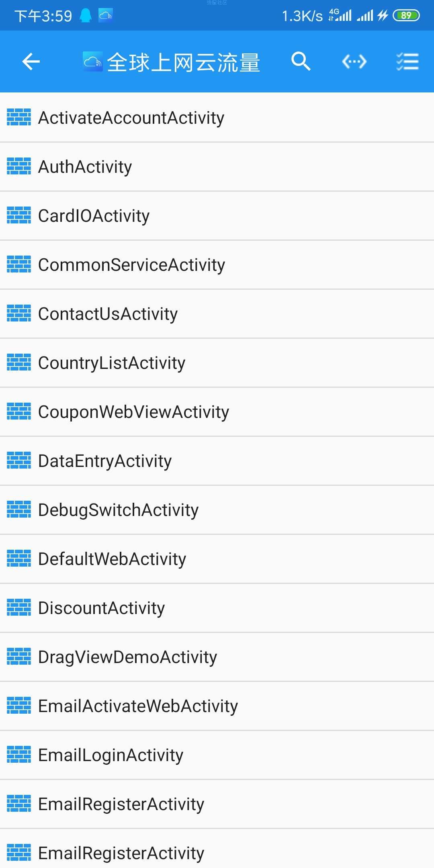Viewport: 434px width, 868px height.
Task: Choose DataEntryActivity in list
Action: point(217,461)
